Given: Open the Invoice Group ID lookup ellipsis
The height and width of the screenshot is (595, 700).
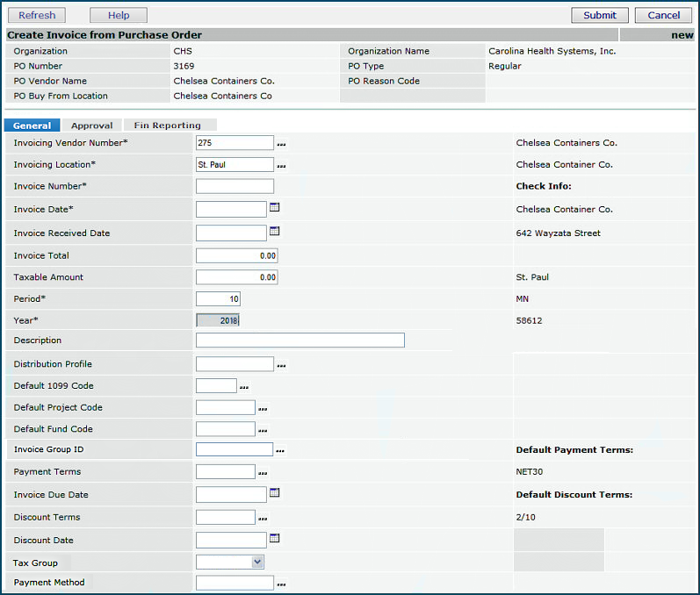Looking at the screenshot, I should (282, 450).
